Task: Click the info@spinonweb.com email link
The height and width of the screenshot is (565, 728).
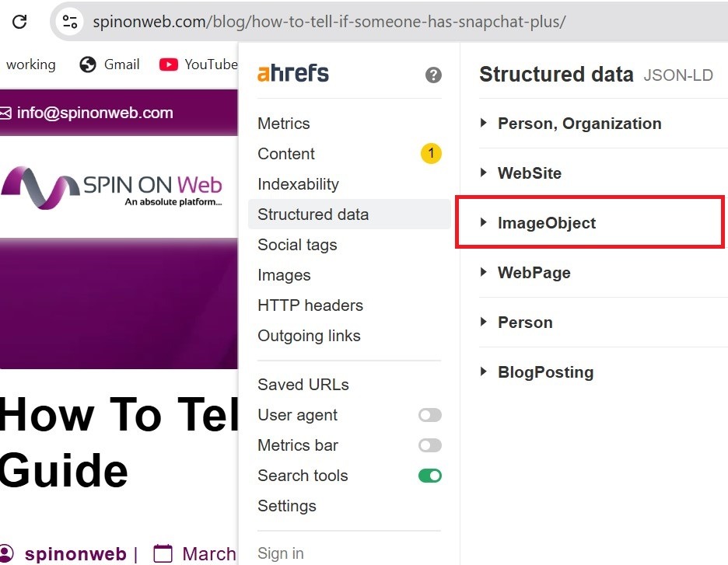Action: click(95, 113)
